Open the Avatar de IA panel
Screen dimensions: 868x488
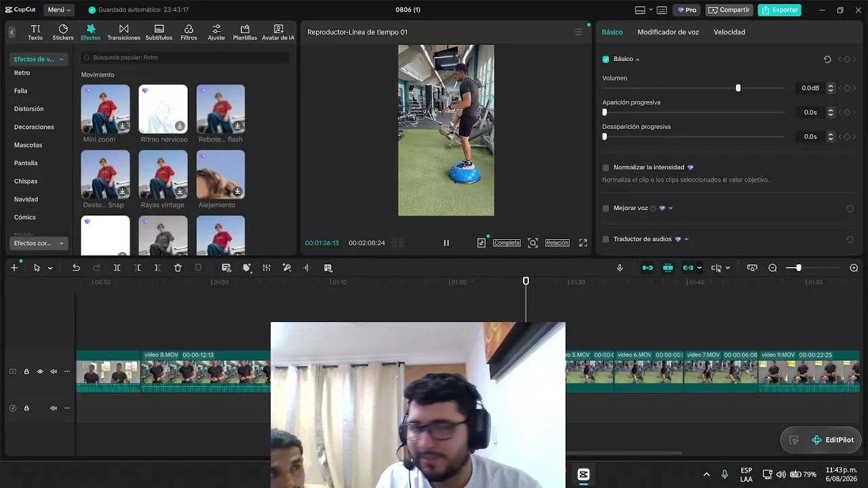pyautogui.click(x=278, y=32)
